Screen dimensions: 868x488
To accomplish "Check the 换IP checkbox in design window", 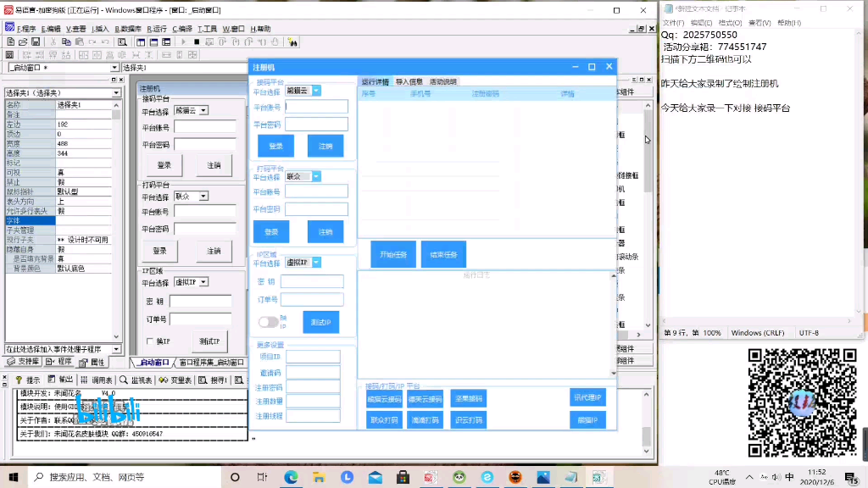I will (150, 341).
